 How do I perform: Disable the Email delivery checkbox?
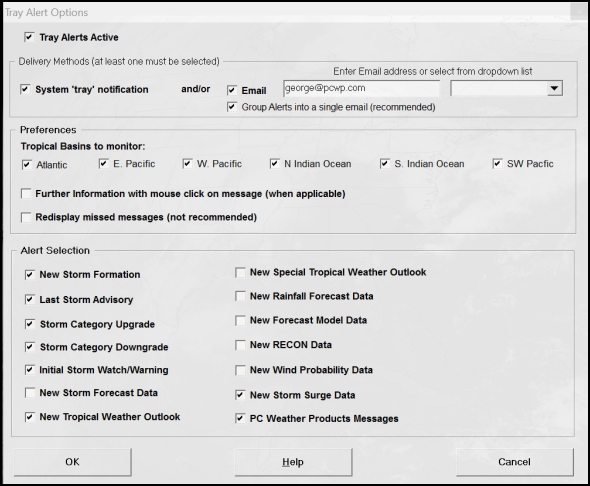pos(232,90)
